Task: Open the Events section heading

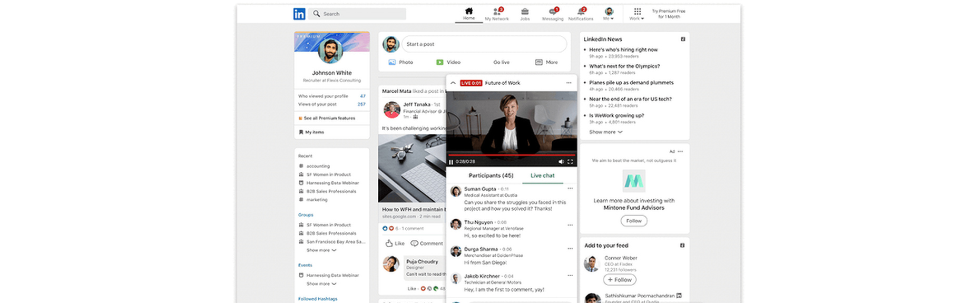Action: (x=305, y=266)
